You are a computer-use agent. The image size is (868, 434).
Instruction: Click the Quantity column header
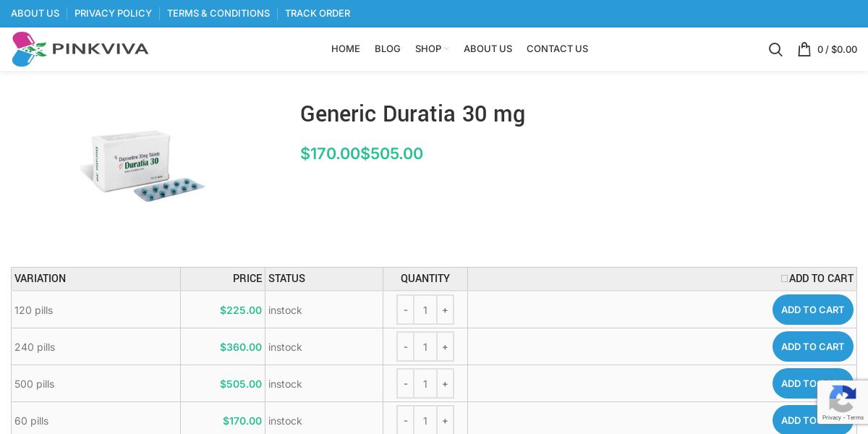click(425, 278)
